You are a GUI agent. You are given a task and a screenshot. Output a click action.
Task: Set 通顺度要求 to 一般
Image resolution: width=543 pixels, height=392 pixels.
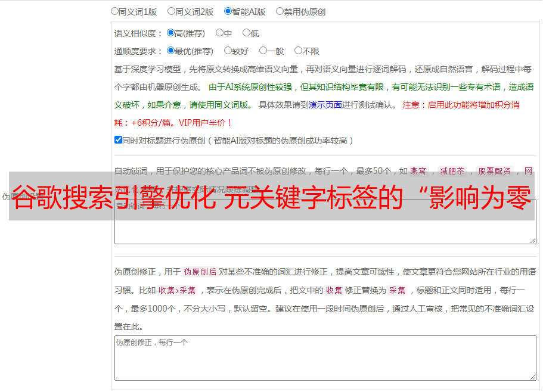click(263, 51)
